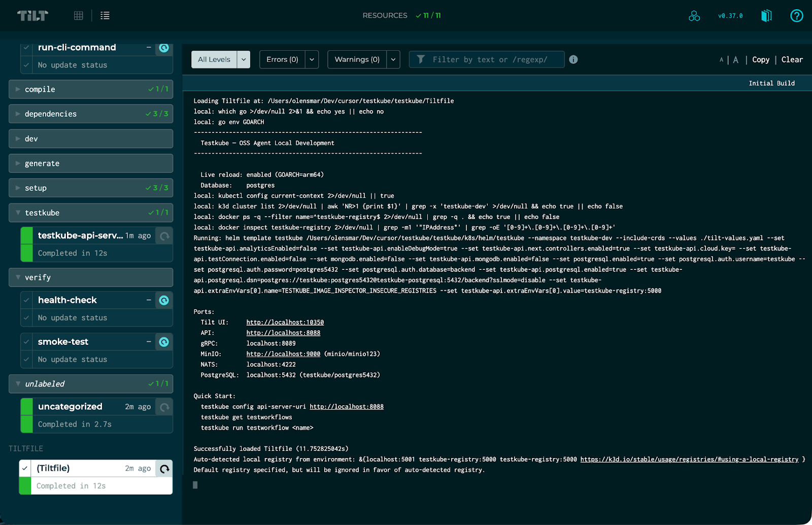Copy the log output
The width and height of the screenshot is (812, 525).
[x=761, y=60]
